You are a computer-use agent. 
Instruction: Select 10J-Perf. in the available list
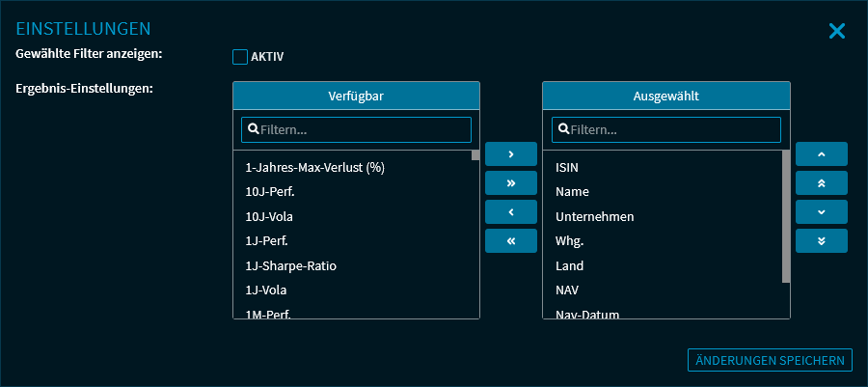[271, 192]
